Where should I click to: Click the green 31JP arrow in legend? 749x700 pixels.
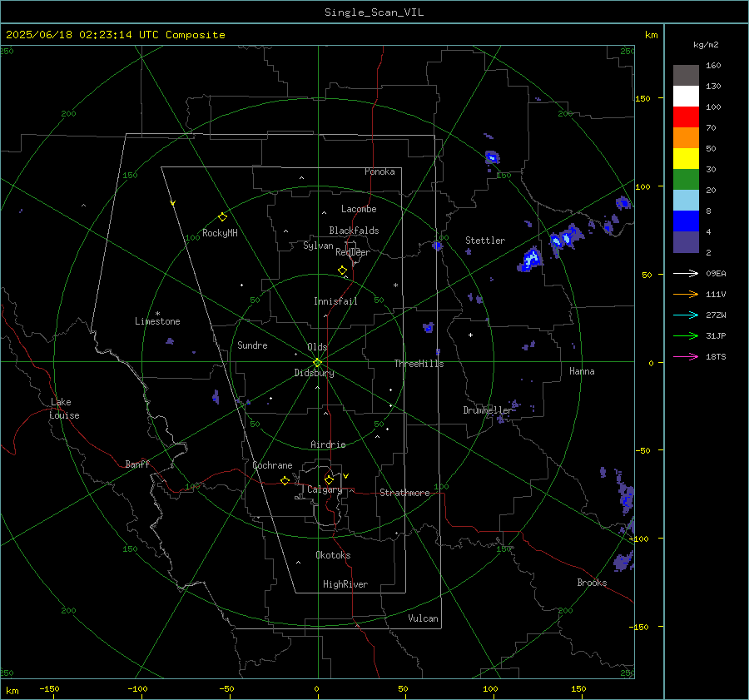click(x=686, y=336)
